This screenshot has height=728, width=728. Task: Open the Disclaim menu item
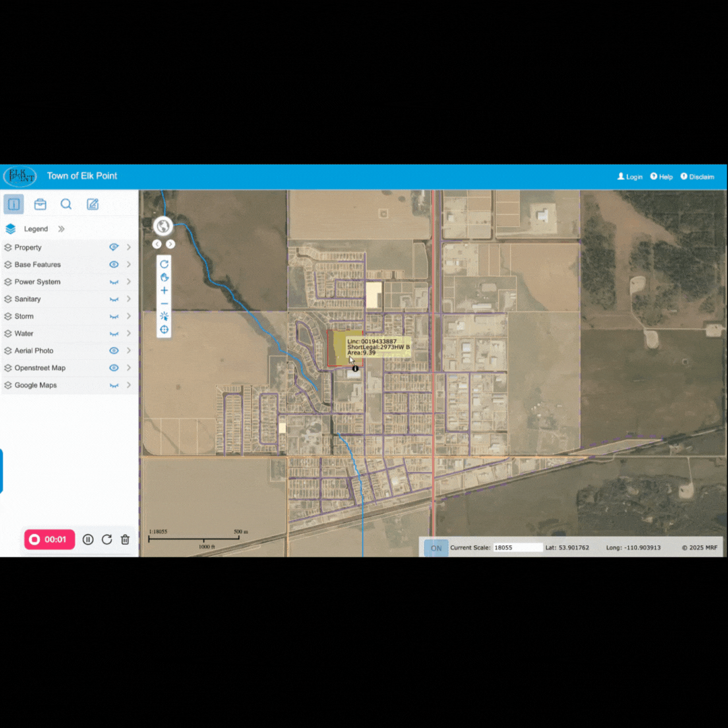697,177
